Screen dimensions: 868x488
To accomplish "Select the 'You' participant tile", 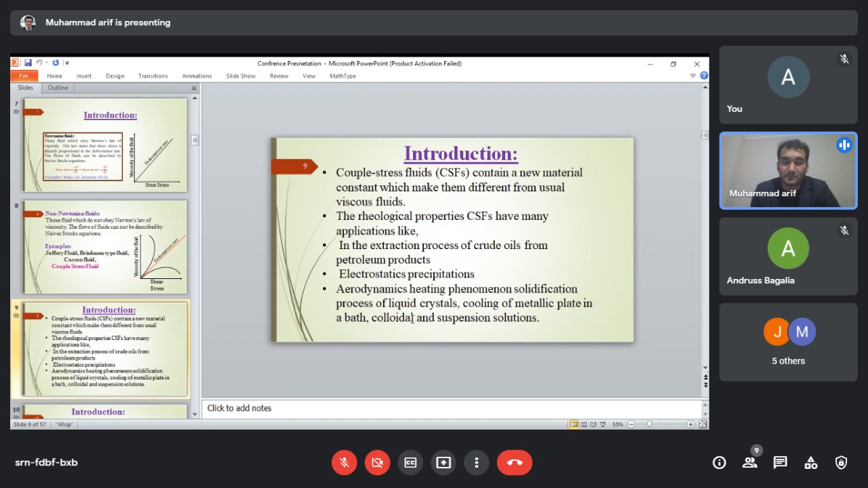I will [x=788, y=85].
